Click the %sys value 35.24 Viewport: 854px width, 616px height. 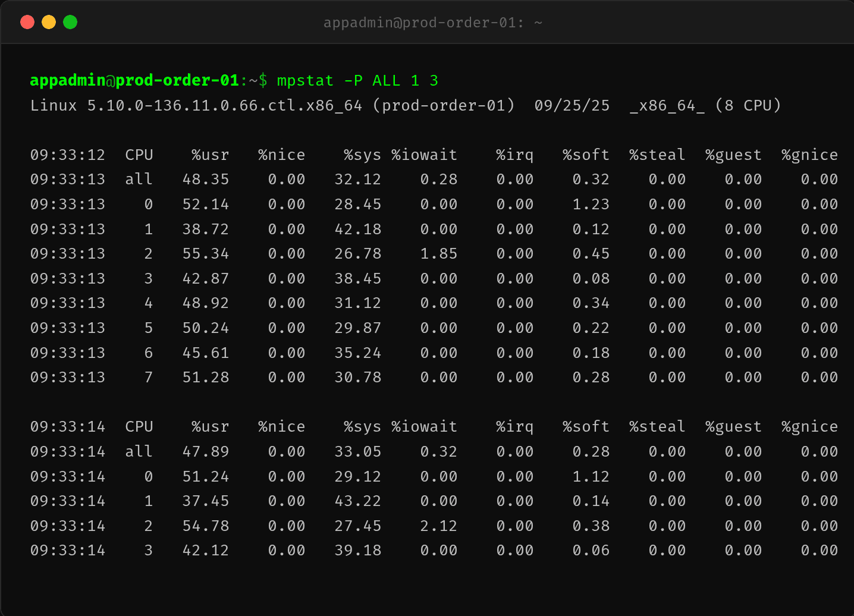(357, 353)
